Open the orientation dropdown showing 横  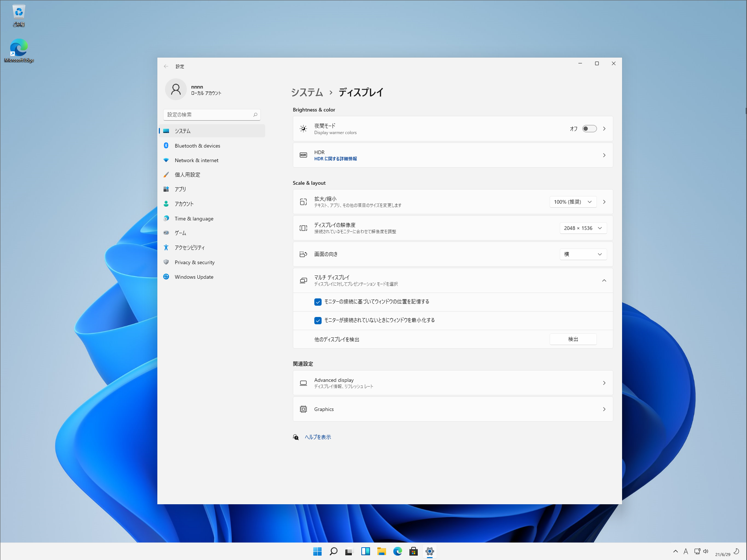coord(583,254)
